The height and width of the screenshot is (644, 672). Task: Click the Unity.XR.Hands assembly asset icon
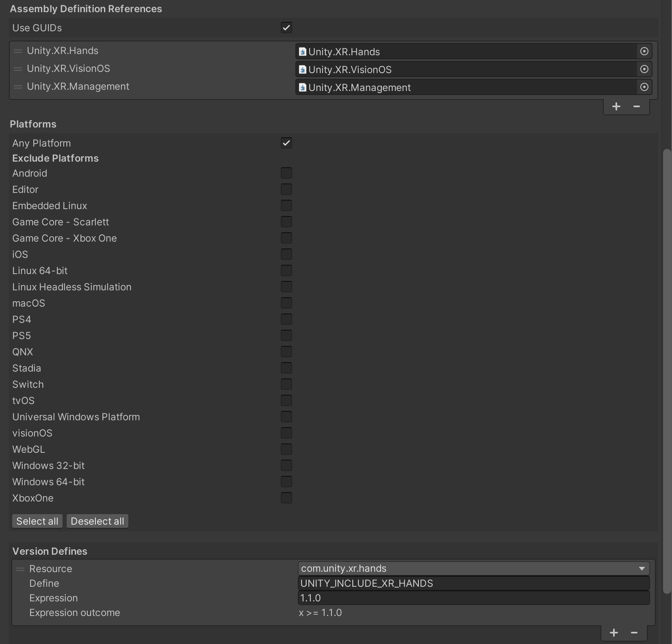coord(303,52)
